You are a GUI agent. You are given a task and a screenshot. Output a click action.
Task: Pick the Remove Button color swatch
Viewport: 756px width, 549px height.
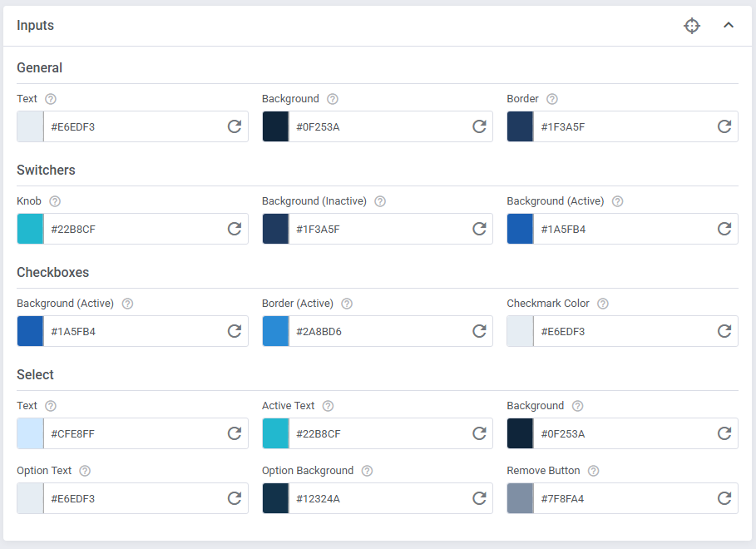pos(520,498)
